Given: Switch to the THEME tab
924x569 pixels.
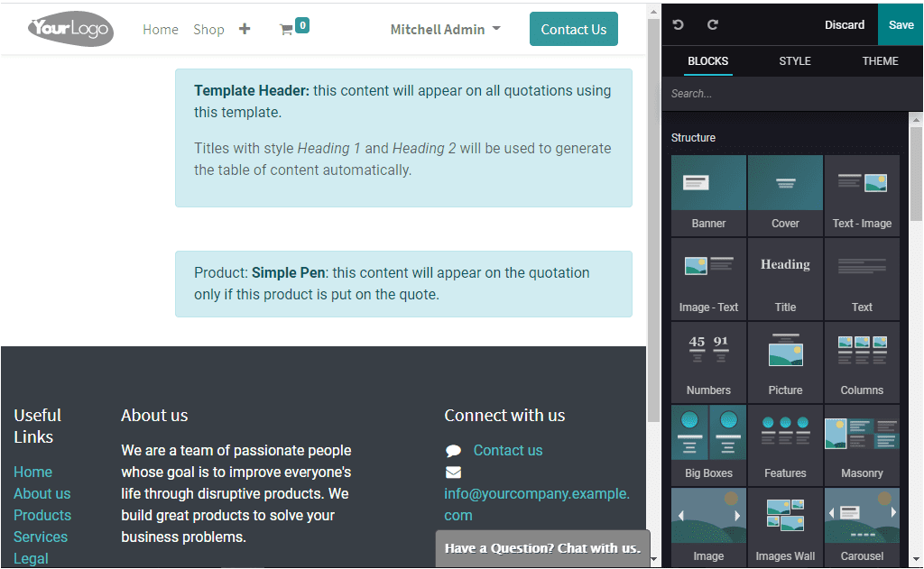Looking at the screenshot, I should 880,61.
